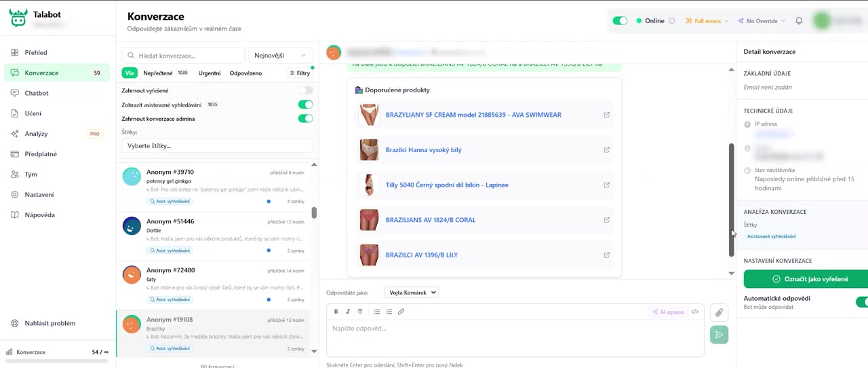Change responder in Vojta Komárek dropdown
Screen dimensions: 868x368
[x=411, y=293]
